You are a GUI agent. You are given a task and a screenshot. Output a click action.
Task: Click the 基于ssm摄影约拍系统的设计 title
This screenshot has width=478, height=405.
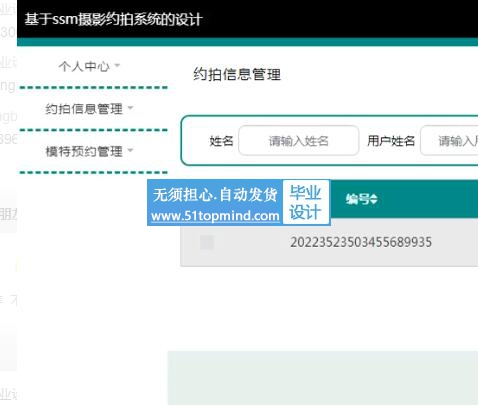pos(114,19)
